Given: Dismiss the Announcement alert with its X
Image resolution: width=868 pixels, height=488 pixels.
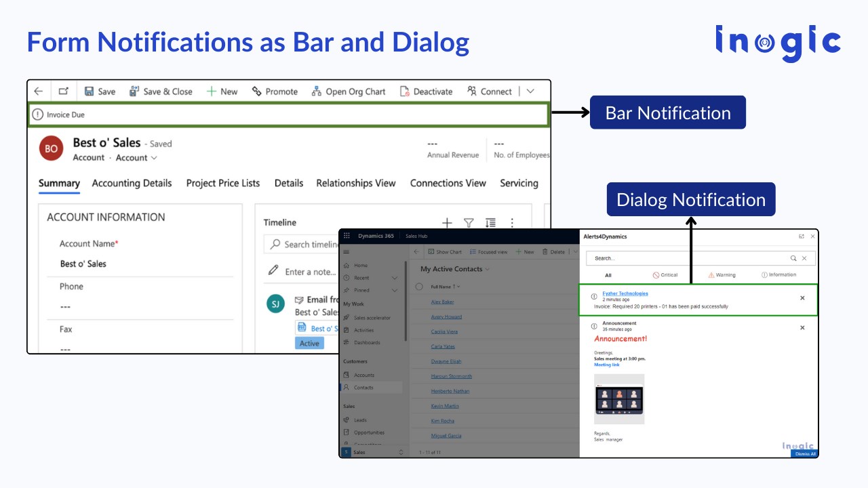Looking at the screenshot, I should pyautogui.click(x=802, y=327).
